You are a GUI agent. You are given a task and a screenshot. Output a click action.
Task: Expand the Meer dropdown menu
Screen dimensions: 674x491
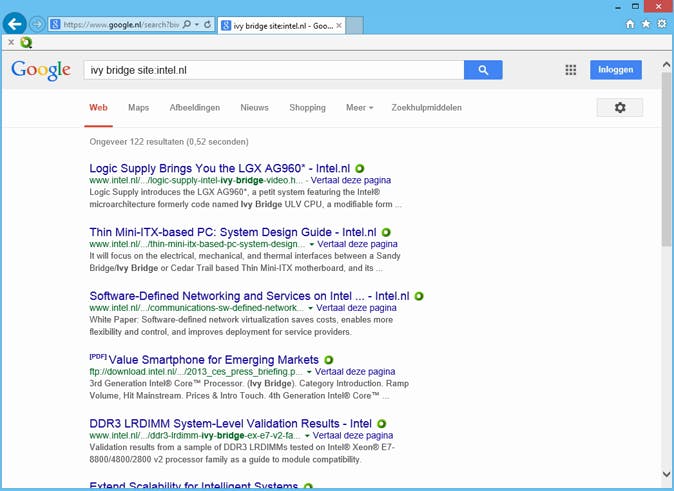(x=359, y=107)
